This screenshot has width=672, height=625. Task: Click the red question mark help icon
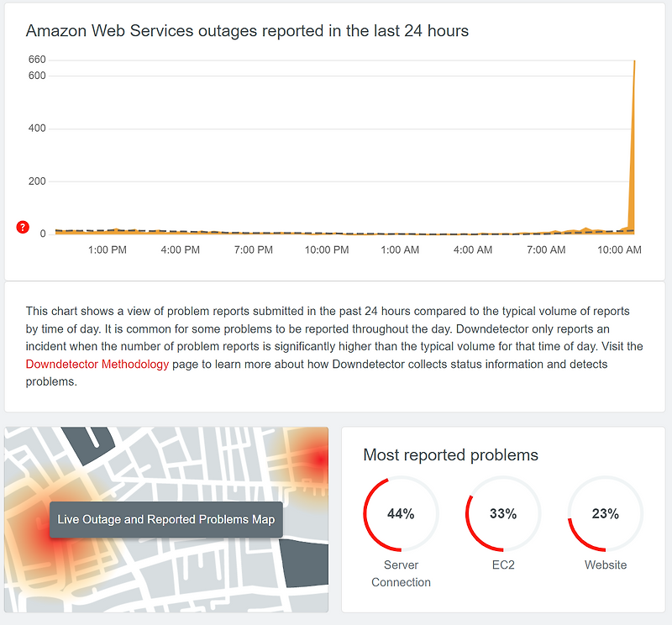coord(23,228)
